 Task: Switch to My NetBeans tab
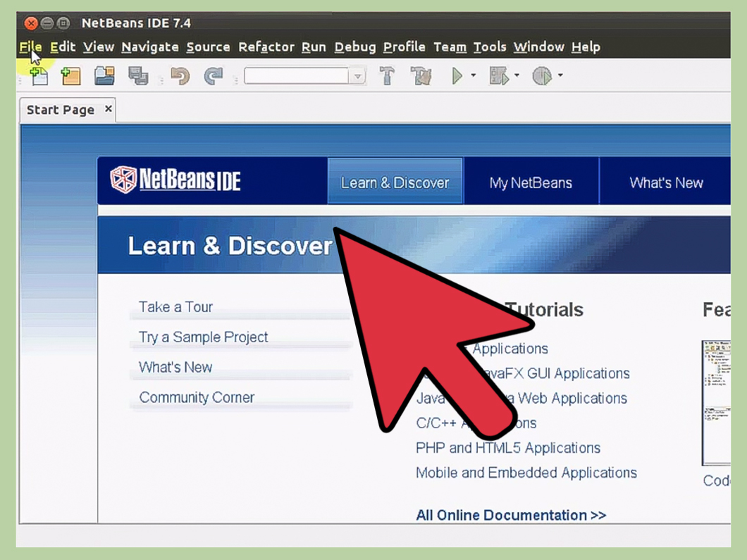(531, 182)
